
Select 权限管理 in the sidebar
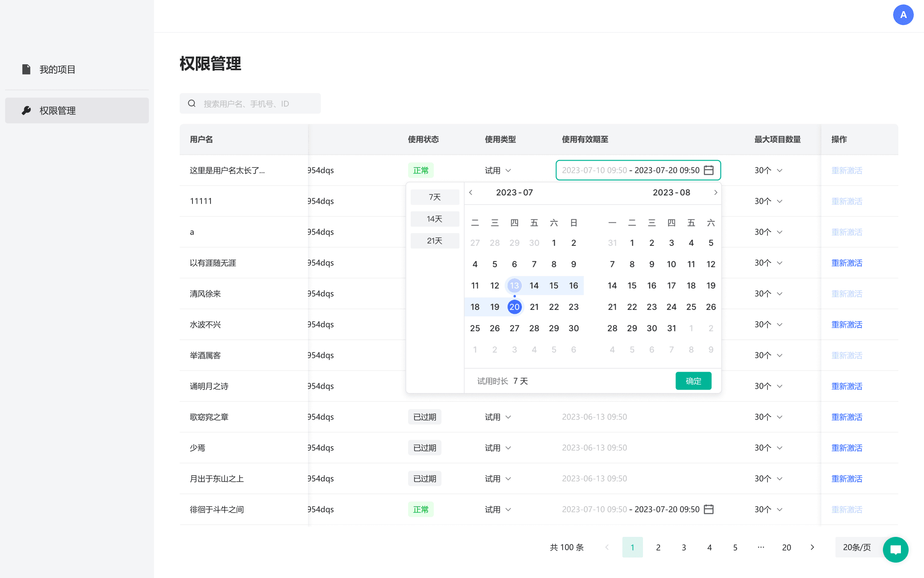(x=57, y=110)
